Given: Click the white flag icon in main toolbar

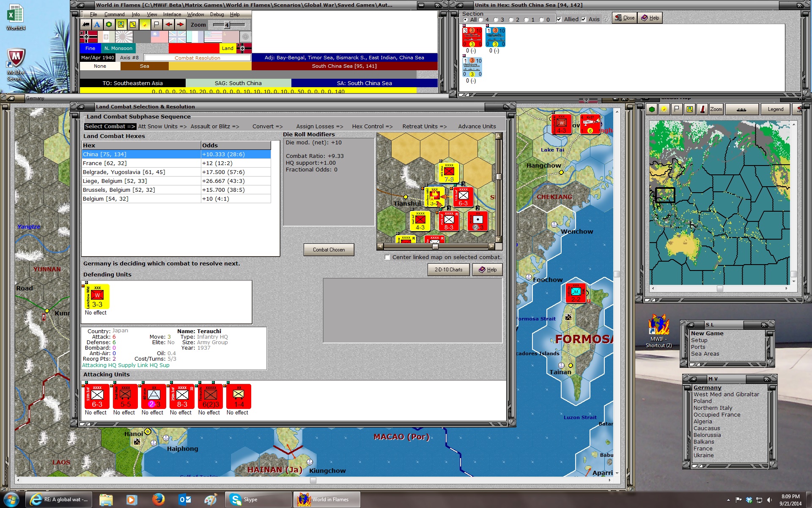Looking at the screenshot, I should point(156,25).
